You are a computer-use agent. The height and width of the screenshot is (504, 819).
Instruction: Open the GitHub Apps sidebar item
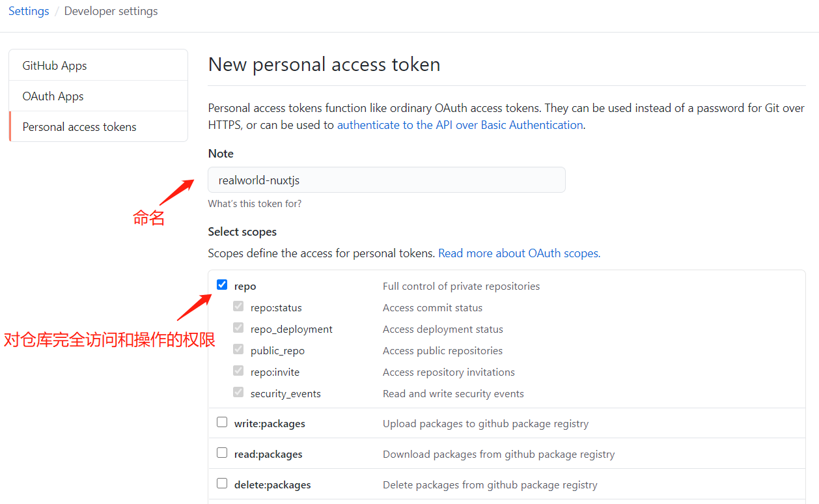pyautogui.click(x=98, y=65)
